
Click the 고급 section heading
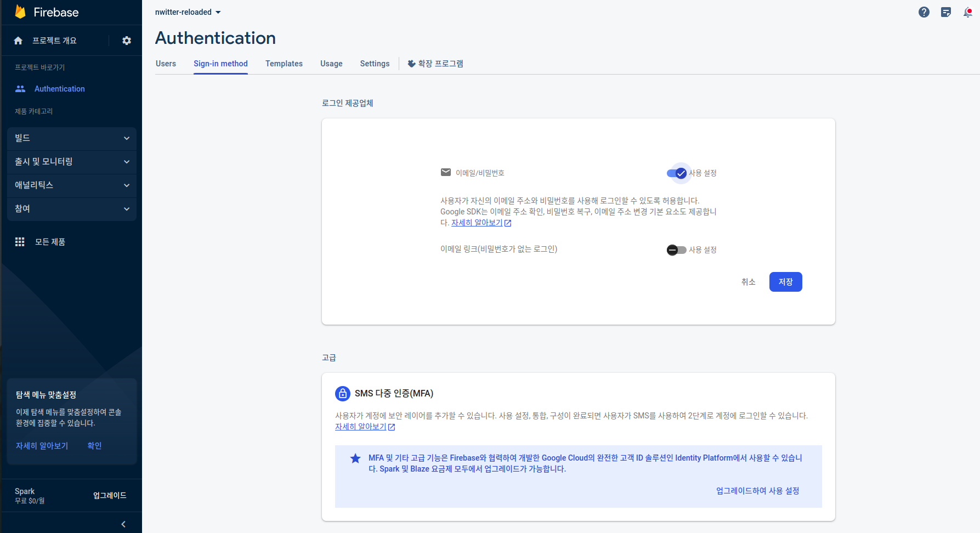pyautogui.click(x=328, y=358)
